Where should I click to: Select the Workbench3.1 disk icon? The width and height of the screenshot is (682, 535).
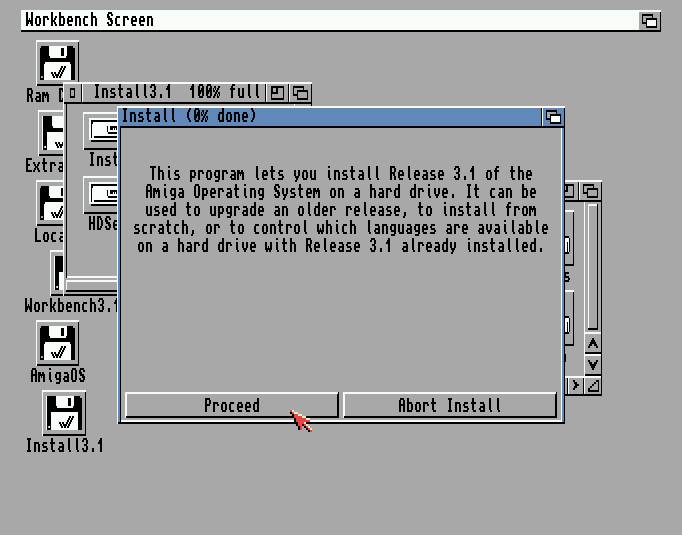click(58, 272)
